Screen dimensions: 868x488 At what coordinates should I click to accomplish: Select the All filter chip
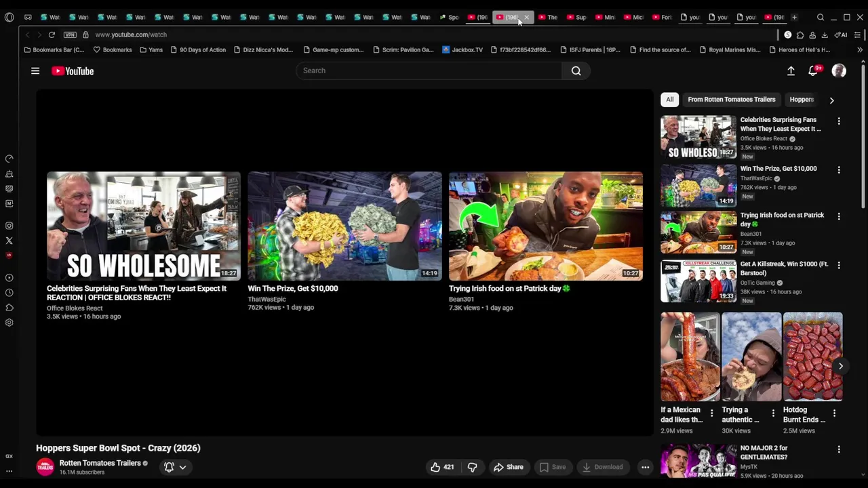[x=669, y=100]
